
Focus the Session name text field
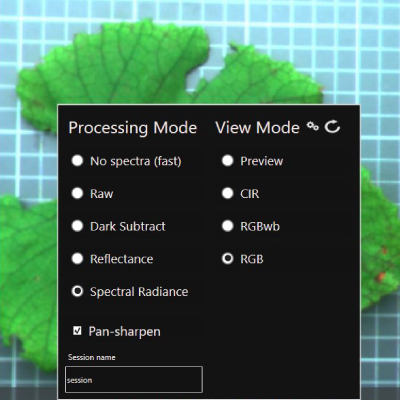click(134, 380)
